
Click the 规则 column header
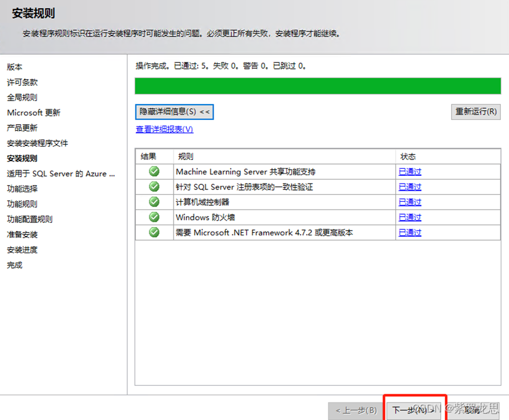pos(284,157)
